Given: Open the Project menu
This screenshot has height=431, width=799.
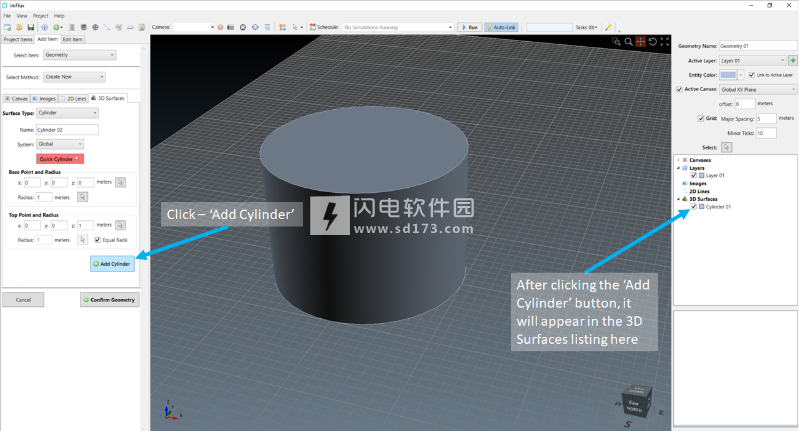Looking at the screenshot, I should pos(41,16).
